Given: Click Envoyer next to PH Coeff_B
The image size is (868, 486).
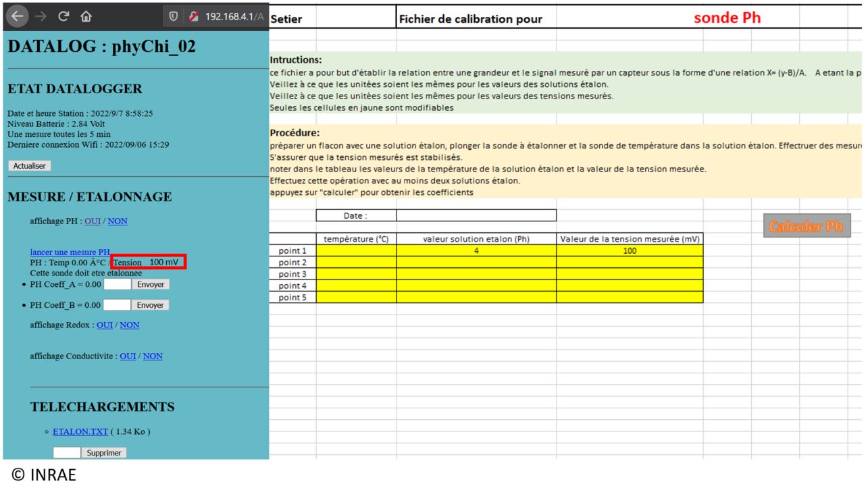Looking at the screenshot, I should coord(150,305).
